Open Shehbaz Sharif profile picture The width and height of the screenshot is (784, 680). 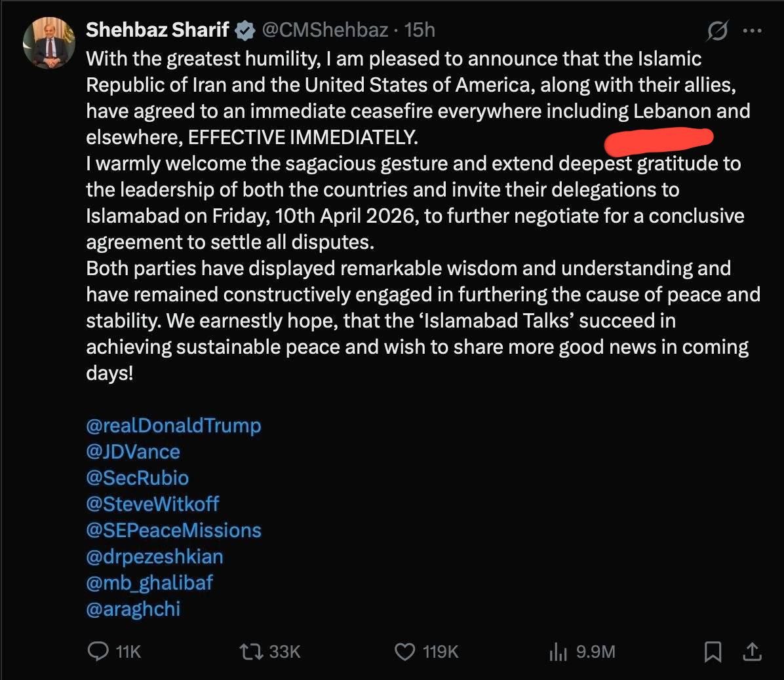click(49, 45)
